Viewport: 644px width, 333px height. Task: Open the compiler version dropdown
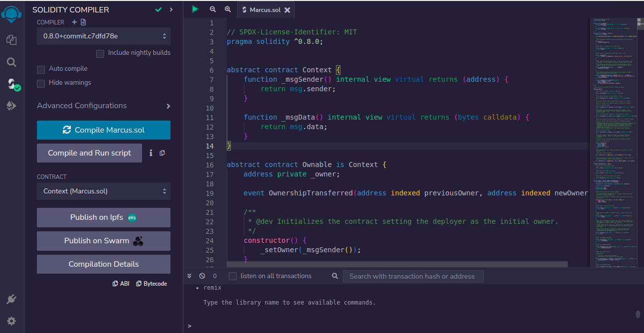pos(104,36)
